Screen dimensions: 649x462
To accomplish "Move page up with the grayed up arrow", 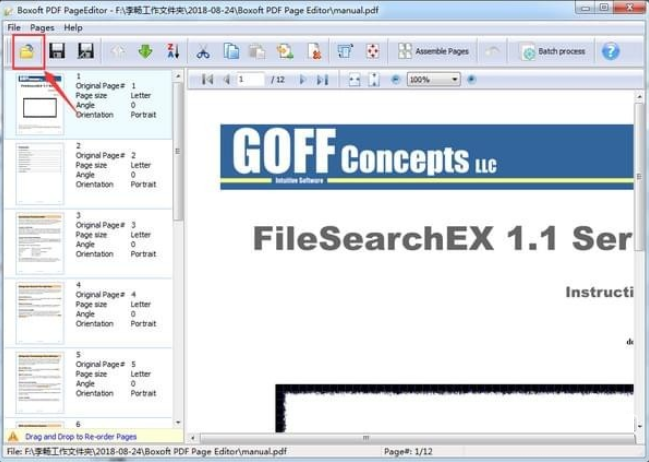I will (x=118, y=51).
